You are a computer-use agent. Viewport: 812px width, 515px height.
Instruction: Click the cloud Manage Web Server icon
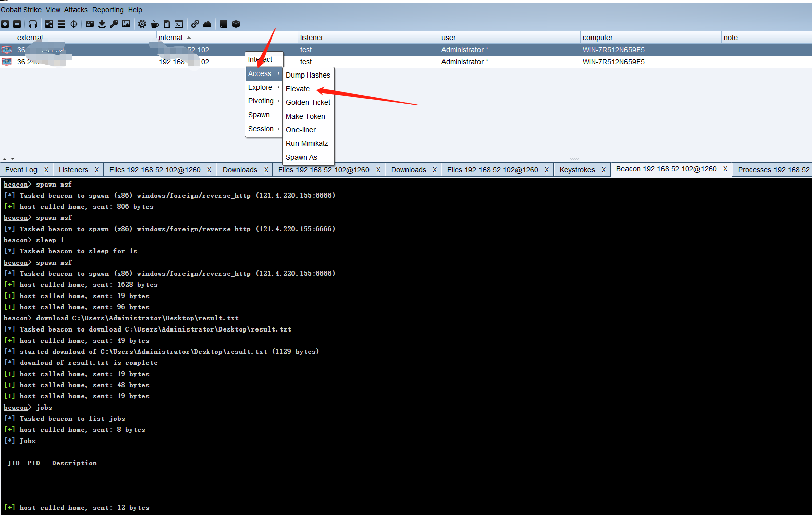click(x=207, y=24)
